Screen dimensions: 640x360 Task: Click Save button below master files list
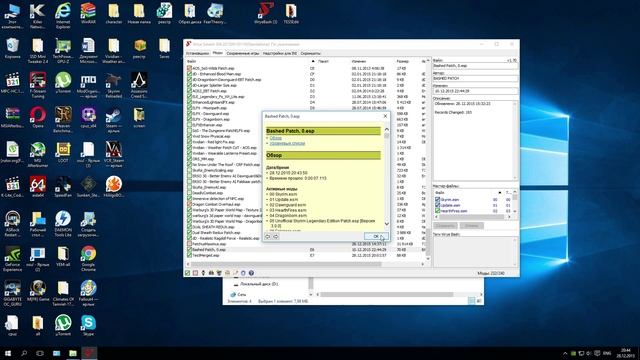[x=445, y=225]
